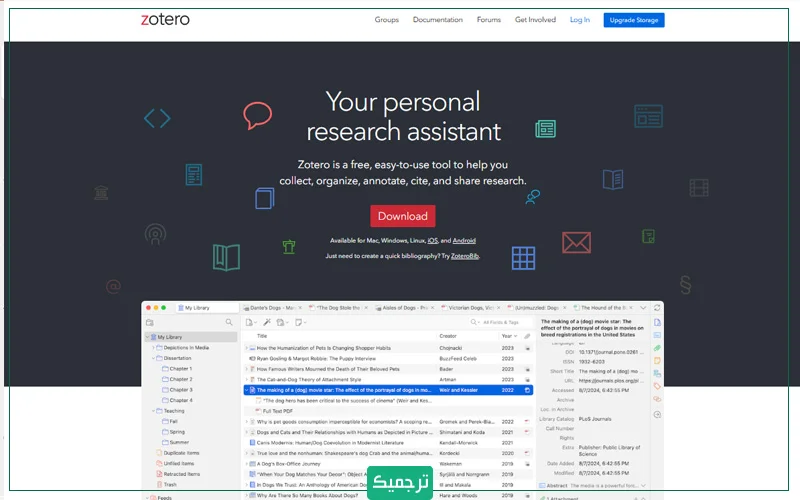Open the tab list dropdown chevron
Viewport: 800px width, 500px height.
[x=643, y=308]
